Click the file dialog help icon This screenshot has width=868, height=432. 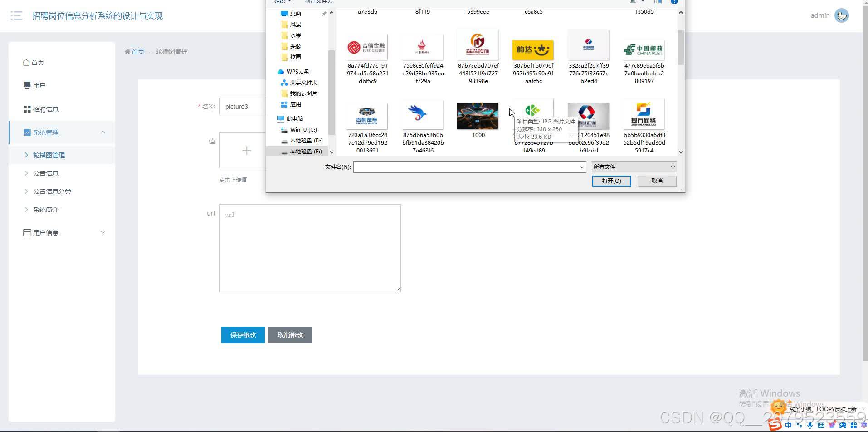674,1
